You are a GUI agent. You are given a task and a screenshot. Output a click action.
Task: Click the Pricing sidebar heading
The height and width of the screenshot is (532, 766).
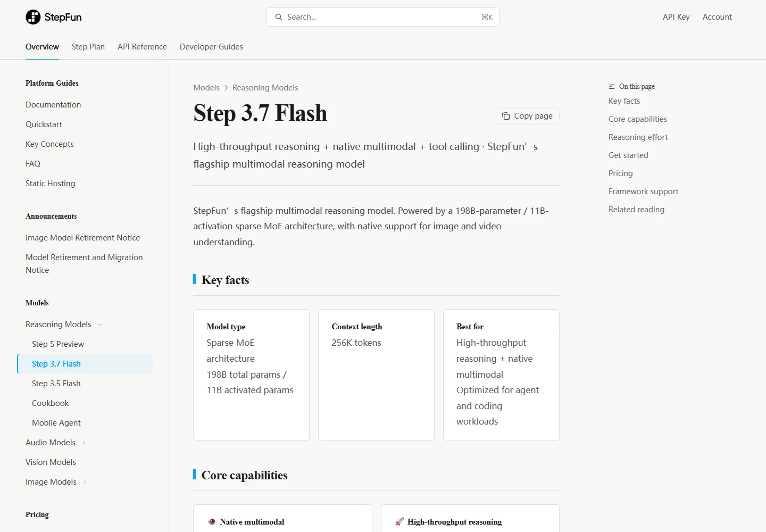(37, 515)
